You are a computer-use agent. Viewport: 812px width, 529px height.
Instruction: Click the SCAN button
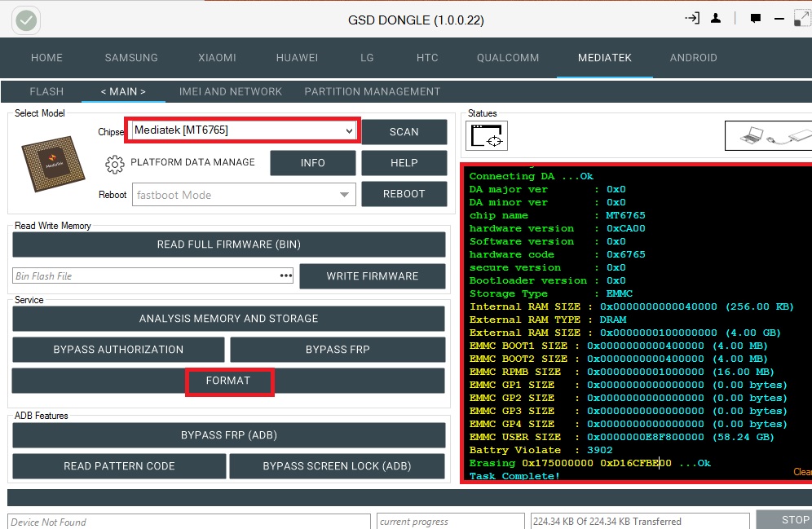click(x=404, y=132)
